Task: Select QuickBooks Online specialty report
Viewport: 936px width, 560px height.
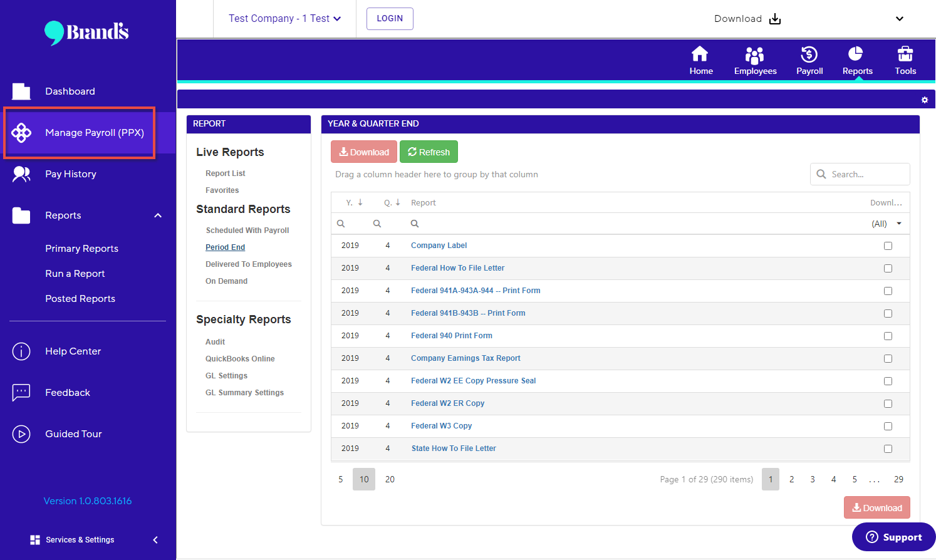Action: coord(240,359)
